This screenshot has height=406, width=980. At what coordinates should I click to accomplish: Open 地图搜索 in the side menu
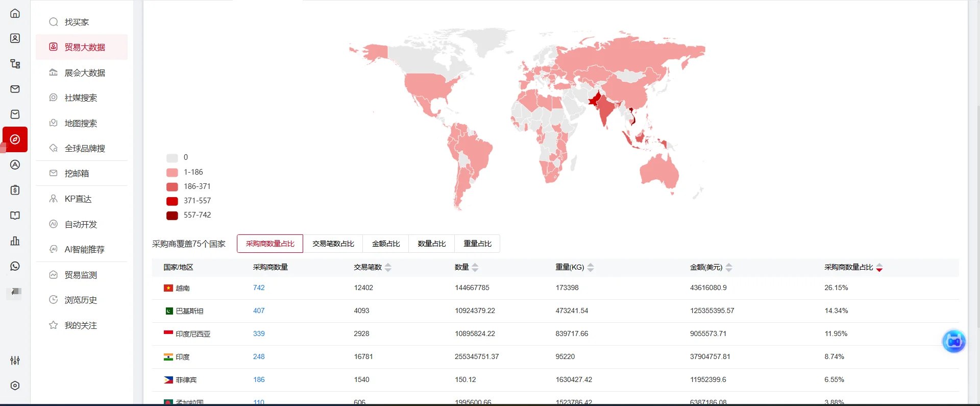tap(82, 123)
